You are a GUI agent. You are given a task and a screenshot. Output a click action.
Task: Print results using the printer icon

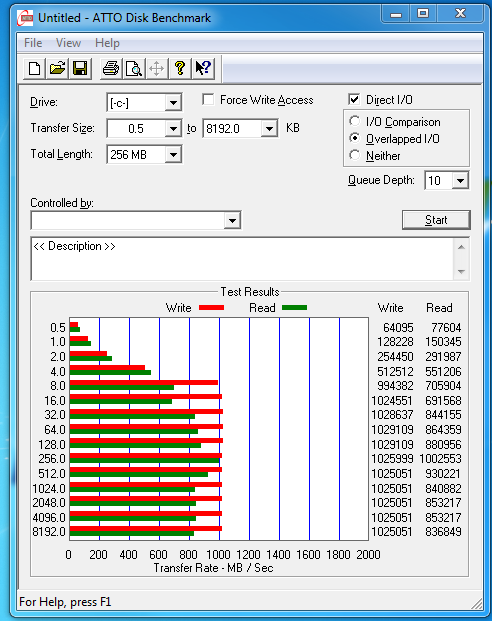[x=111, y=69]
